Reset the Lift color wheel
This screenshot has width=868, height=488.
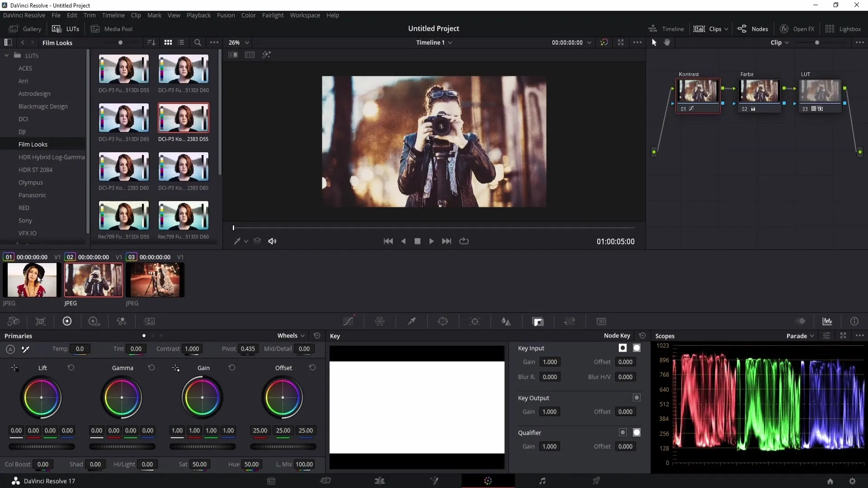(x=71, y=368)
